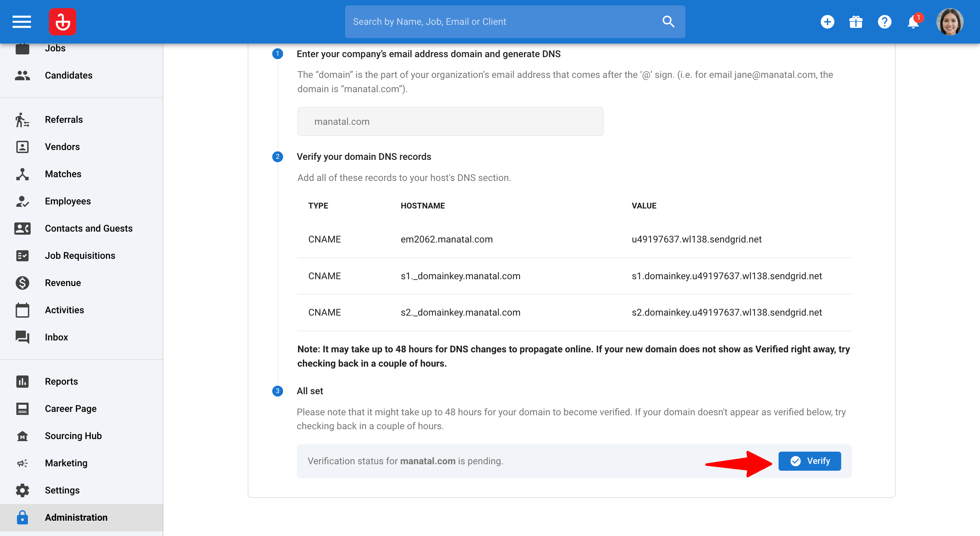Open the notifications bell
The height and width of the screenshot is (536, 980).
point(913,22)
